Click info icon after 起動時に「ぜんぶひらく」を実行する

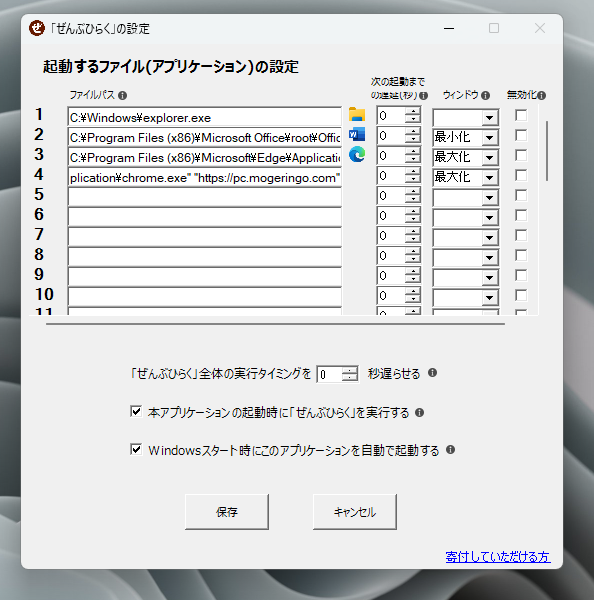pyautogui.click(x=419, y=412)
